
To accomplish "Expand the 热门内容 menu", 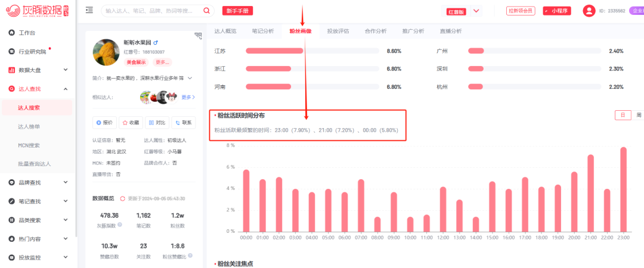I will click(x=66, y=239).
